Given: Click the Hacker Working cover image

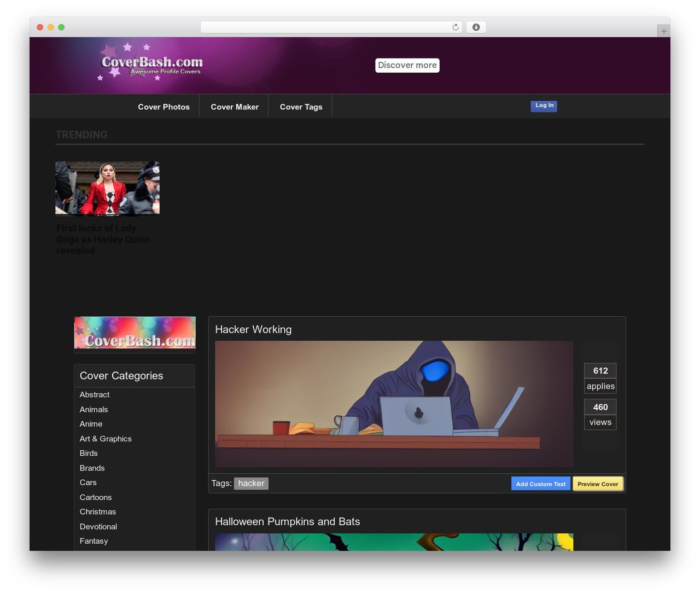Looking at the screenshot, I should 394,404.
